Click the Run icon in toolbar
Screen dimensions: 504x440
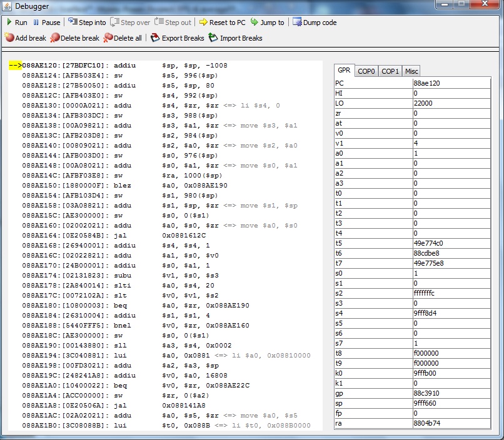click(x=9, y=22)
